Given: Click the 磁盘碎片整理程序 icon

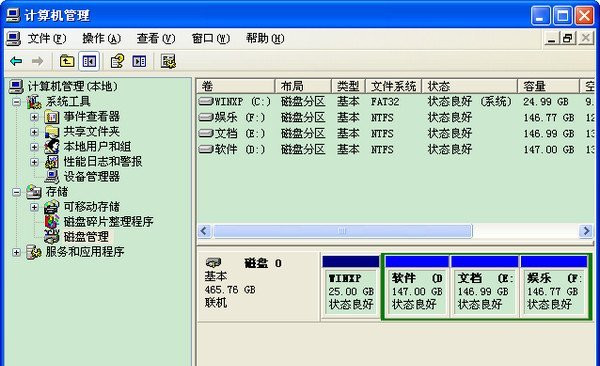Looking at the screenshot, I should 52,222.
